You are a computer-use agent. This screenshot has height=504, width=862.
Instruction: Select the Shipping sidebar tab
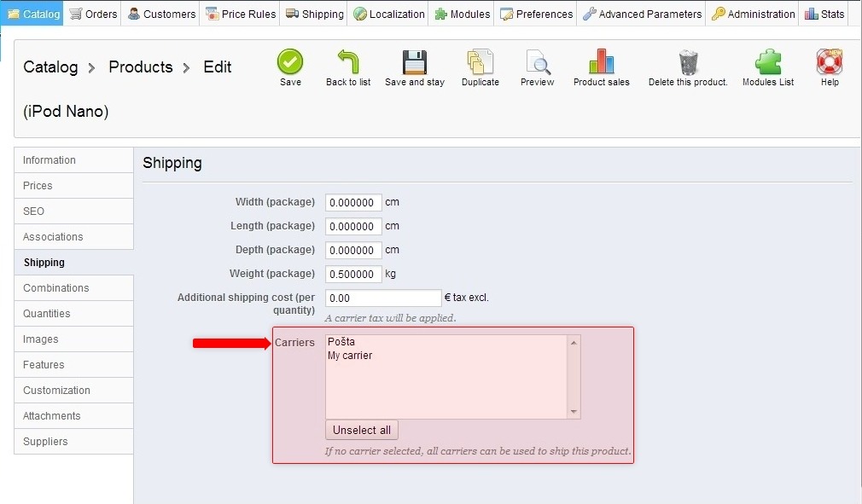click(x=73, y=263)
